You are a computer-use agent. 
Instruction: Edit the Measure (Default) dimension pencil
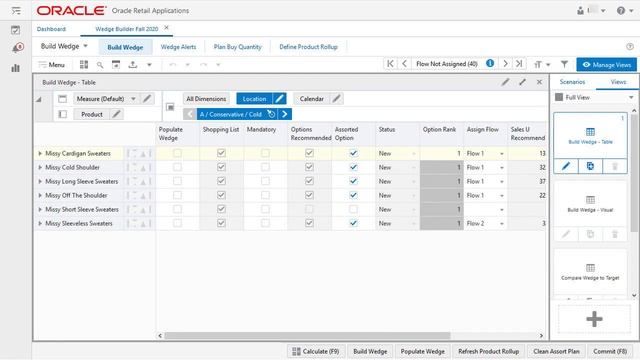tap(147, 98)
